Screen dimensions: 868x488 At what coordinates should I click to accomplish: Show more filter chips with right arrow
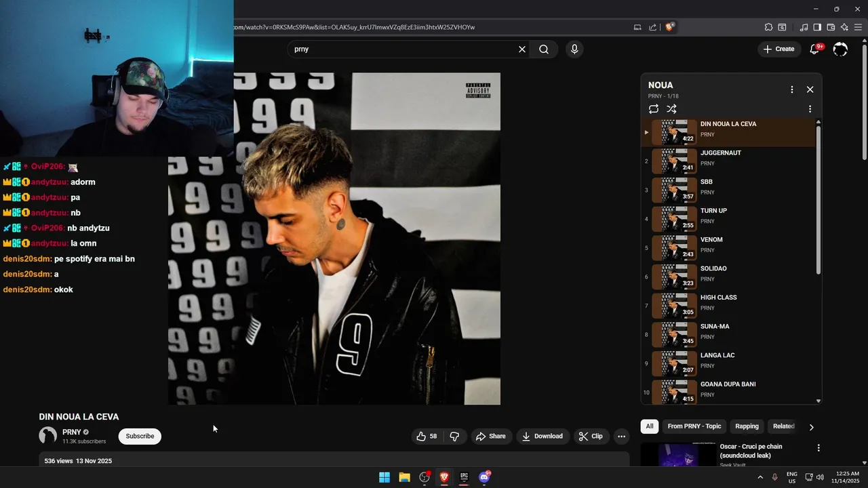pos(811,427)
